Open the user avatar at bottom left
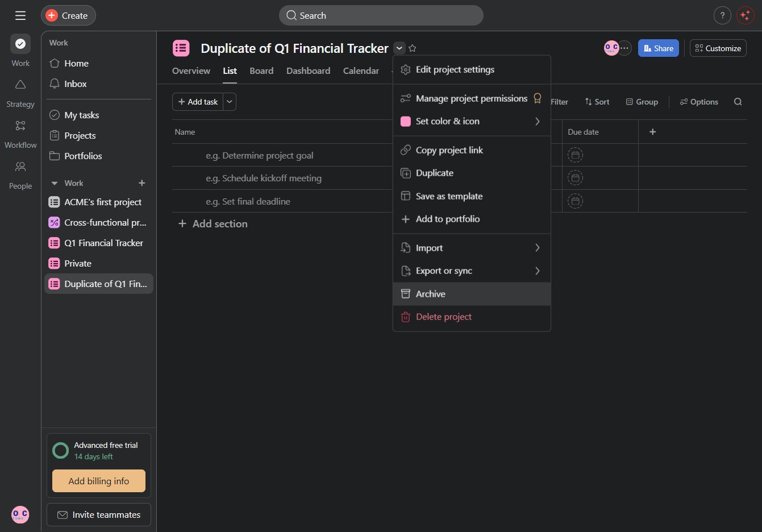 (20, 514)
